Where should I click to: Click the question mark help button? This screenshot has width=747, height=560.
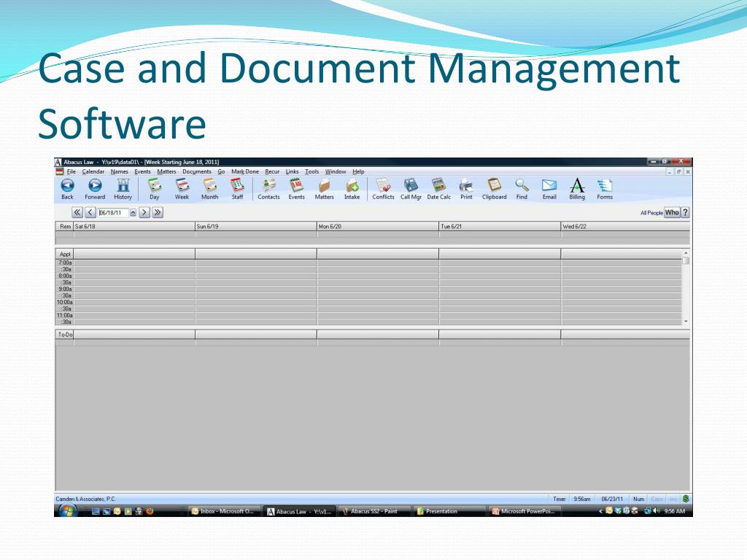685,212
